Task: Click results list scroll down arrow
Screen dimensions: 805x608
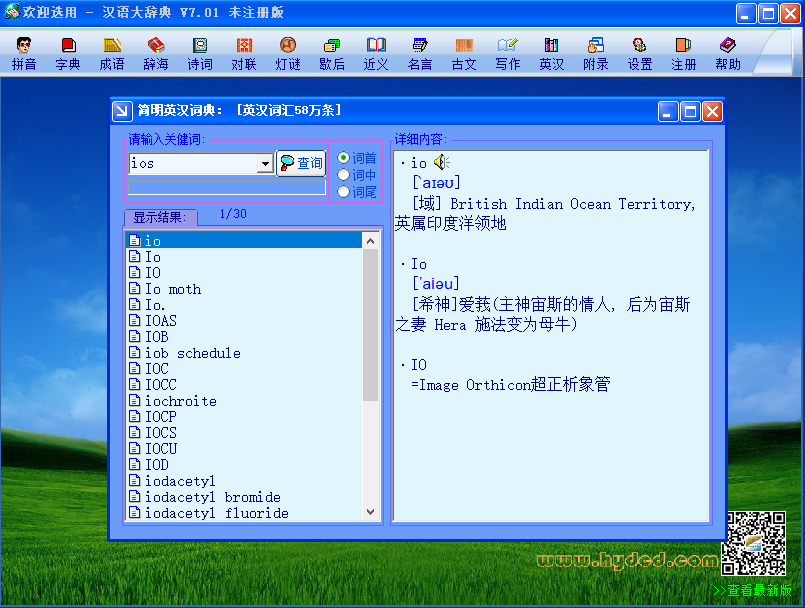Action: (x=370, y=511)
